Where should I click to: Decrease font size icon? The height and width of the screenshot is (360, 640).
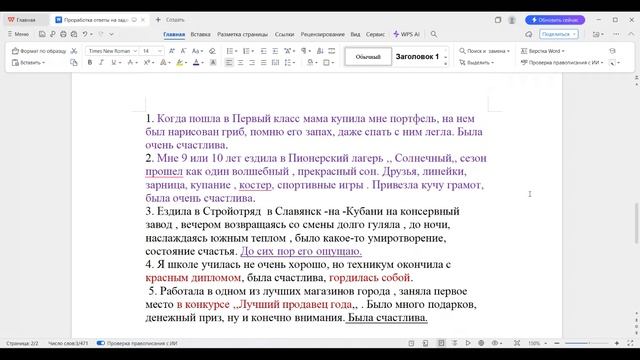point(183,51)
